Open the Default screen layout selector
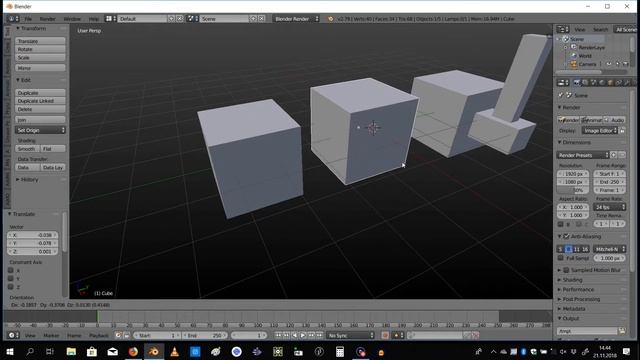Screen dimensions: 640x360 tap(142, 19)
